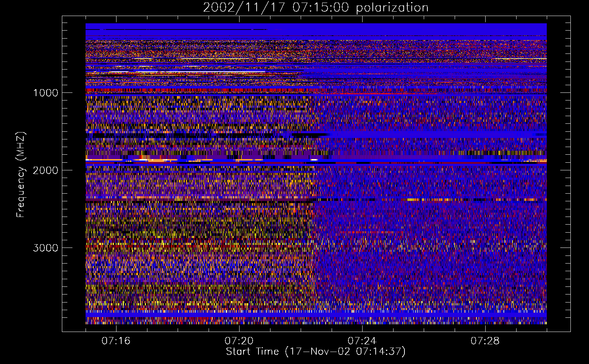
Task: Click the 2000 frequency tick label
Action: pyautogui.click(x=46, y=170)
